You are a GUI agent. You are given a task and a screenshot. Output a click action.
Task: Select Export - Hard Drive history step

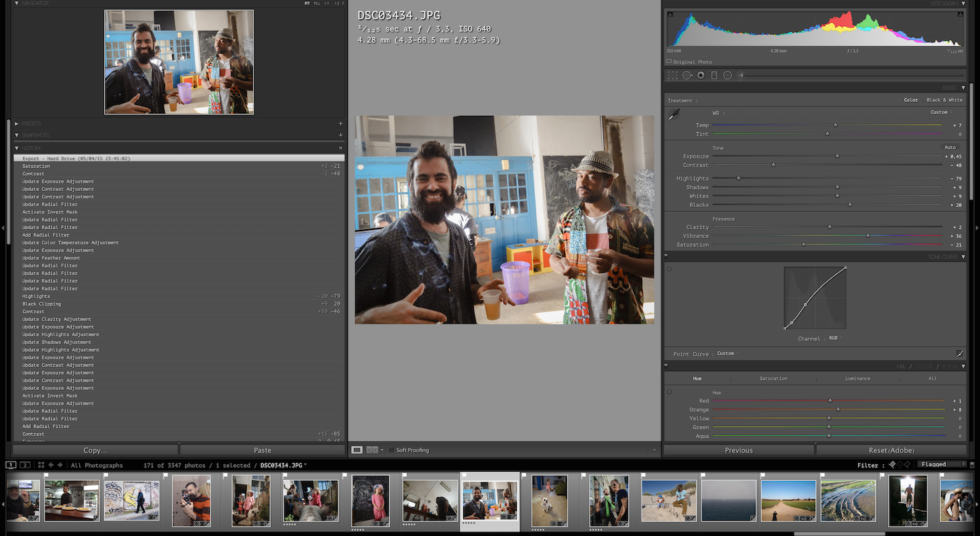coord(180,158)
